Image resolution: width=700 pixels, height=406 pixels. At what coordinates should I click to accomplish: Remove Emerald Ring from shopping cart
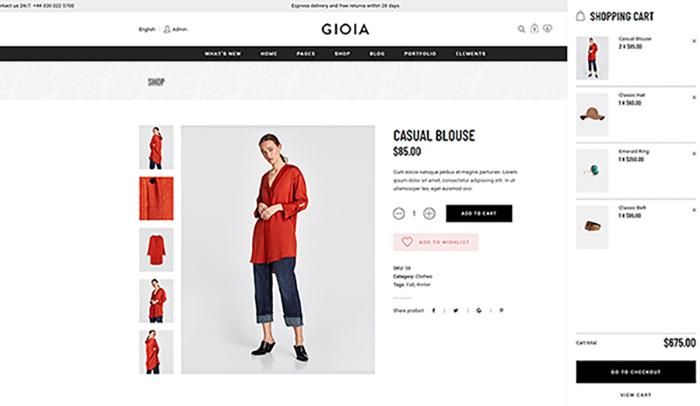(x=694, y=154)
